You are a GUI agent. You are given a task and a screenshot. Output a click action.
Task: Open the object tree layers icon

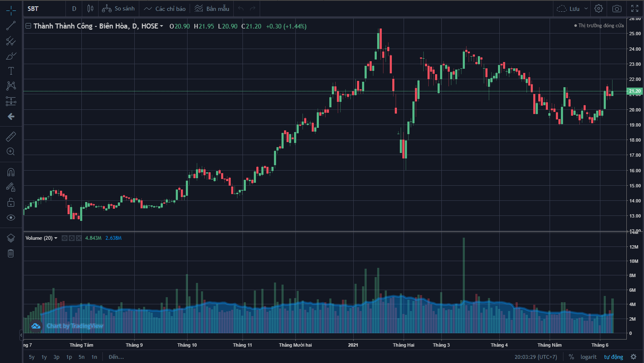pos(11,238)
